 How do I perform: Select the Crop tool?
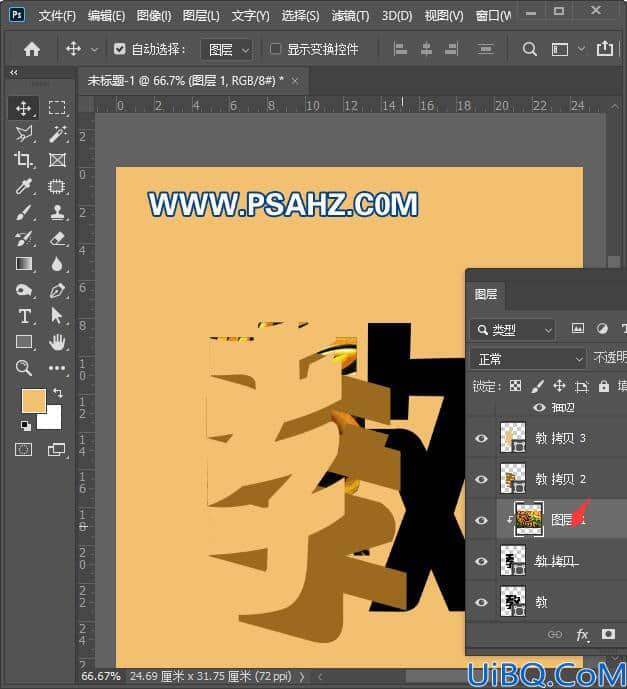[23, 160]
